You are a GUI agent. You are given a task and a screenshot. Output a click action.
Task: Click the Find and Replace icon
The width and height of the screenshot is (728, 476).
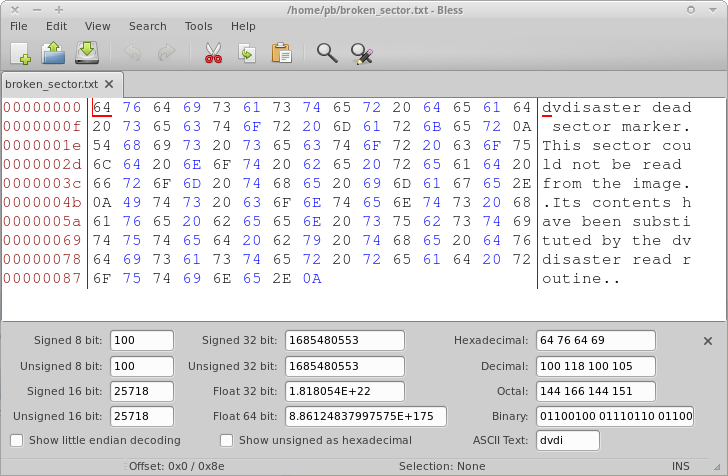coord(361,53)
